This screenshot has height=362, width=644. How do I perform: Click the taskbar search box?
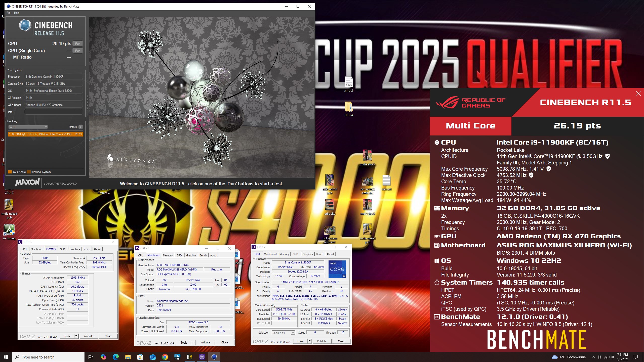coord(48,357)
